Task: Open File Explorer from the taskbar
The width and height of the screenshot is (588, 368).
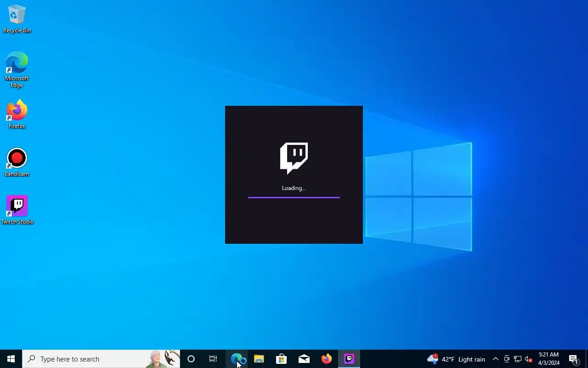Action: click(259, 359)
